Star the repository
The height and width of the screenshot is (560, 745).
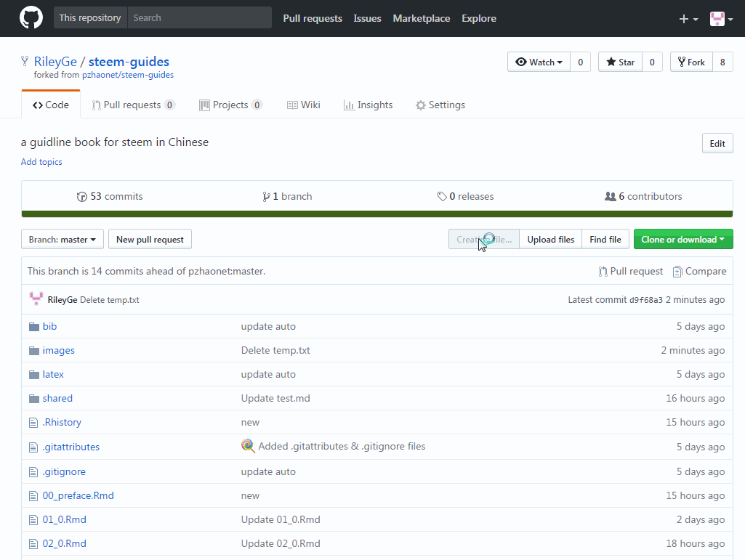tap(620, 62)
